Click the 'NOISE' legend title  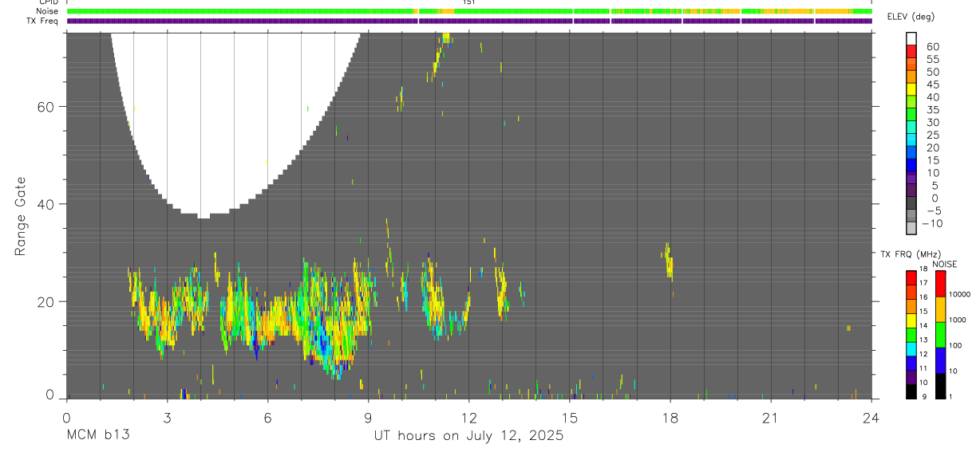click(x=944, y=264)
